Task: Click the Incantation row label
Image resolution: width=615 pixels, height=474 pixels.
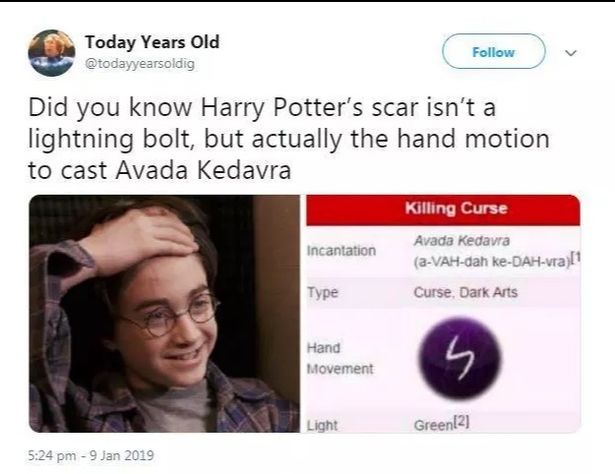Action: click(x=341, y=251)
